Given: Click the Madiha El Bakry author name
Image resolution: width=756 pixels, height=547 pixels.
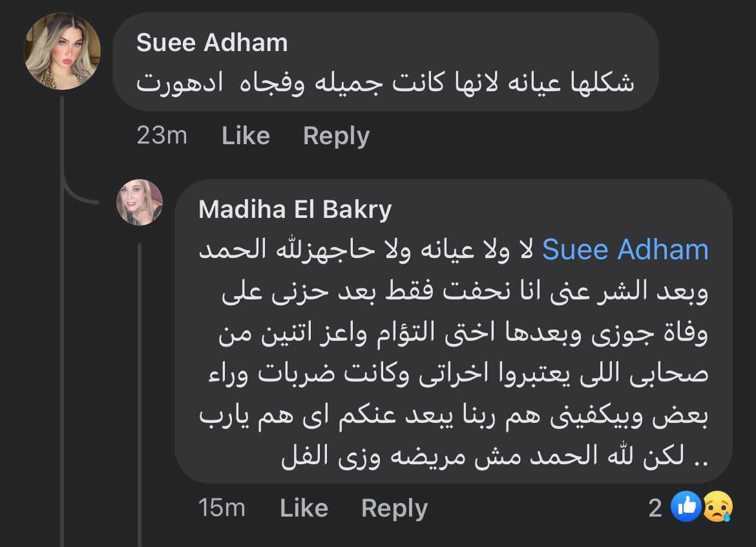Looking at the screenshot, I should pos(295,209).
